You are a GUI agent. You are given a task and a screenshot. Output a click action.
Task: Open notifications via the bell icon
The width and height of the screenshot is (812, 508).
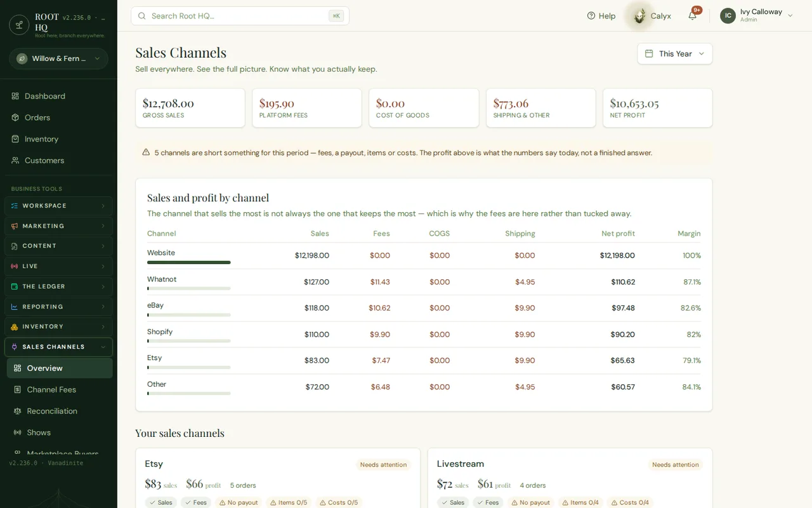click(x=693, y=16)
